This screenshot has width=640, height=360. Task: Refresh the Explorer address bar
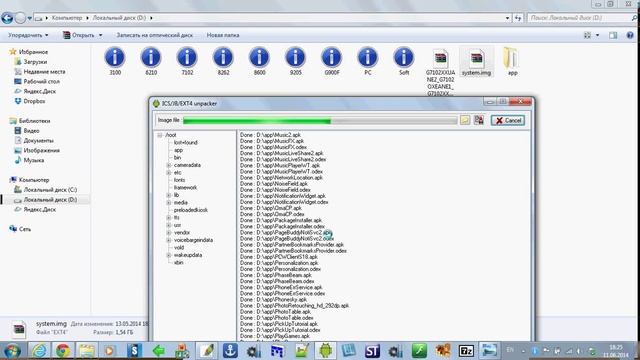click(x=518, y=18)
